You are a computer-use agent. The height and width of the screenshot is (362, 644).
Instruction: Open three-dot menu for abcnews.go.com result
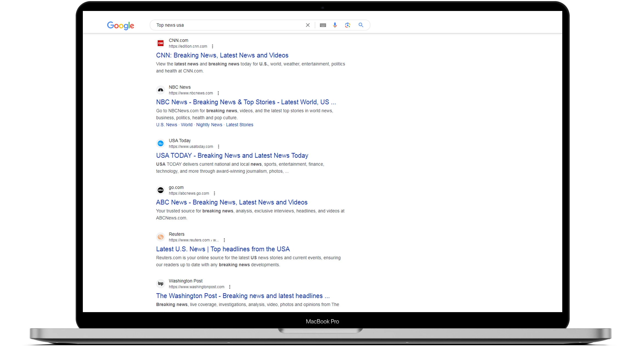click(214, 193)
